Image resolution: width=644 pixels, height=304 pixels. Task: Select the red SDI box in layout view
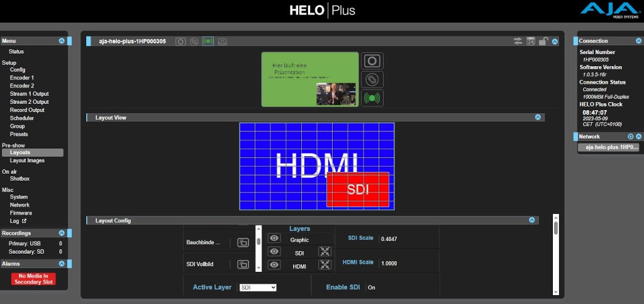click(358, 189)
